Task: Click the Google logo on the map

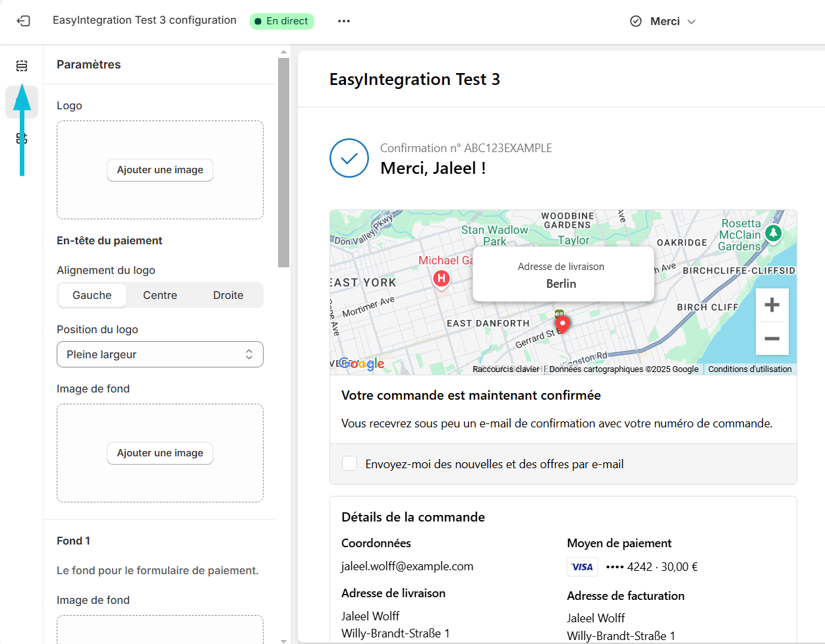Action: 362,363
